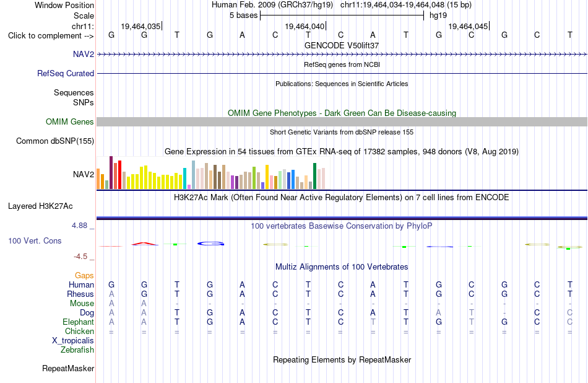Click the hg19 label after scale bar
Screen dimensions: 588x383
point(438,15)
